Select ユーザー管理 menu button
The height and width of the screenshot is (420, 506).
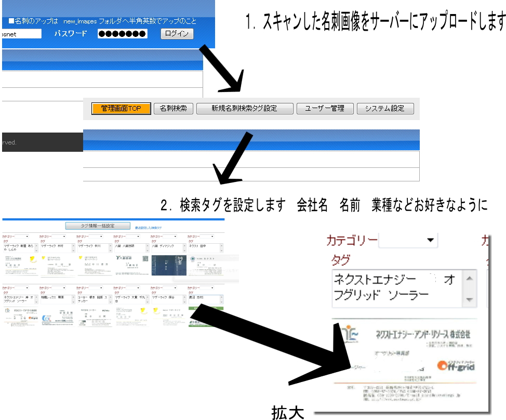[x=325, y=109]
